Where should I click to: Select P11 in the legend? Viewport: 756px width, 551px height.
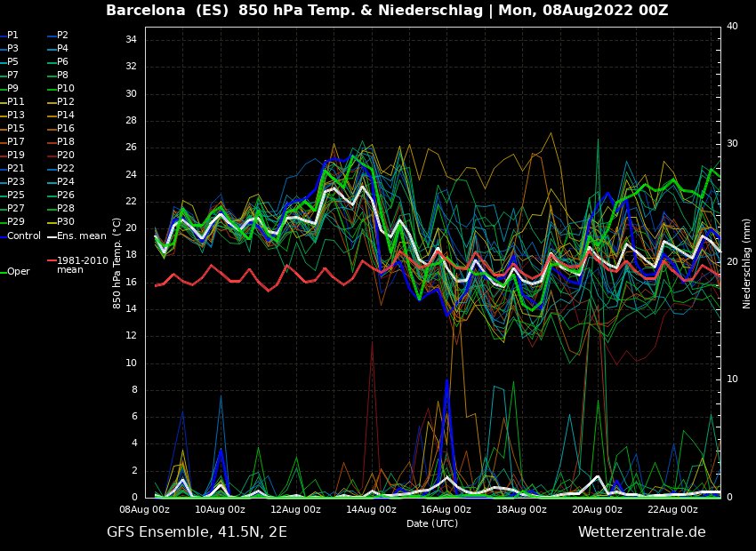[12, 101]
